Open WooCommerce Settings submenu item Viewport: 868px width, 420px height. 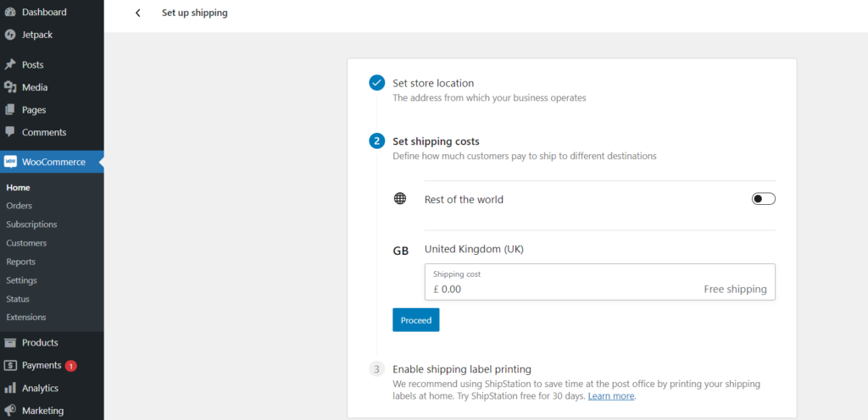tap(21, 280)
